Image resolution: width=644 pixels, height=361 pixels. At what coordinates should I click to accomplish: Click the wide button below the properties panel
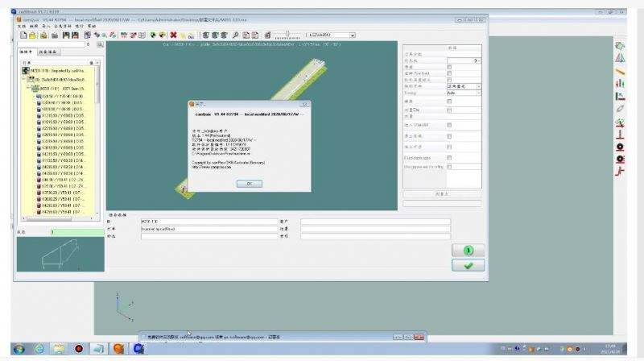(x=442, y=193)
